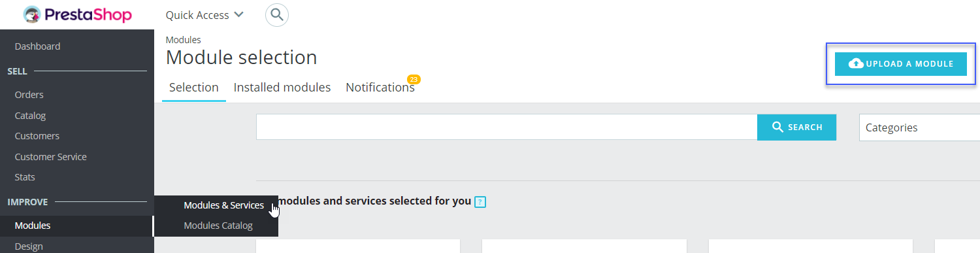The image size is (980, 253).
Task: Open Orders in the sidebar
Action: pyautogui.click(x=29, y=95)
